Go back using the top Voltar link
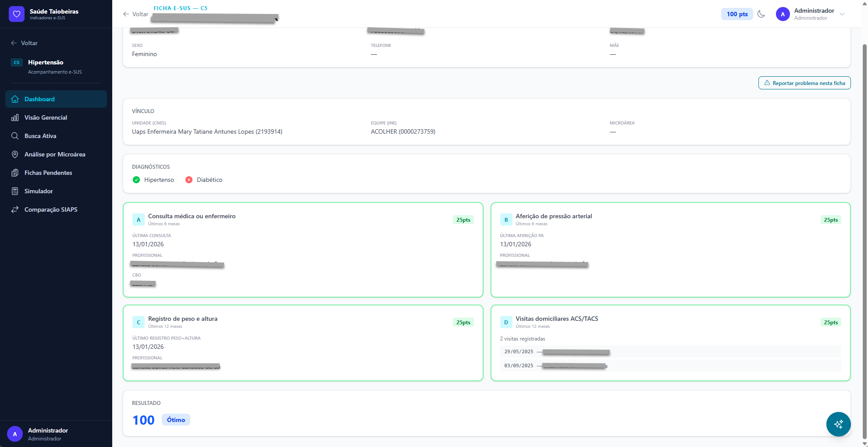 (136, 14)
